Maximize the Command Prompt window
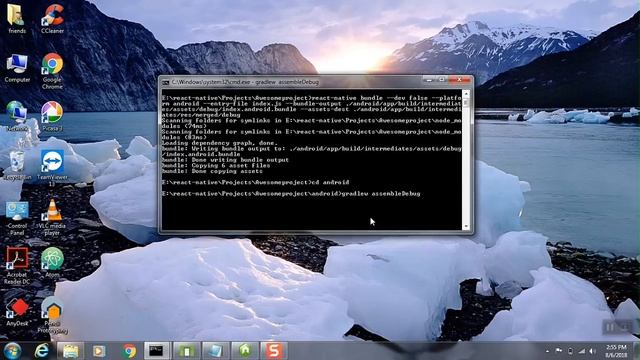 point(442,80)
